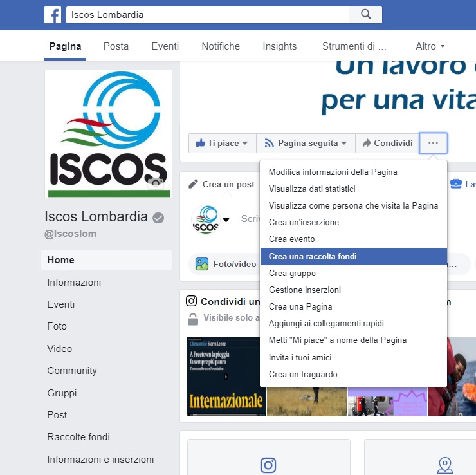The height and width of the screenshot is (475, 476).
Task: Click the three-dots more options button
Action: [x=433, y=143]
